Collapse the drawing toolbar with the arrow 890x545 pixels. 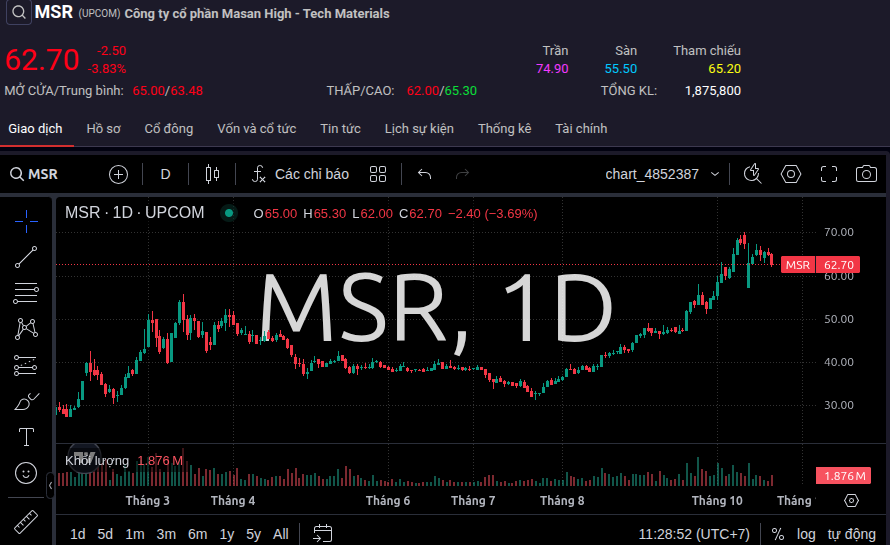(51, 485)
